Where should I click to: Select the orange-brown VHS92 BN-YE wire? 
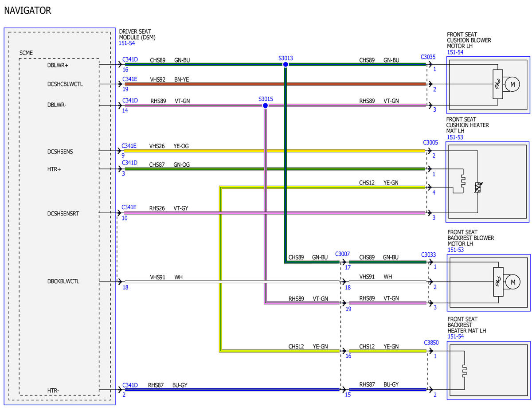pos(275,84)
